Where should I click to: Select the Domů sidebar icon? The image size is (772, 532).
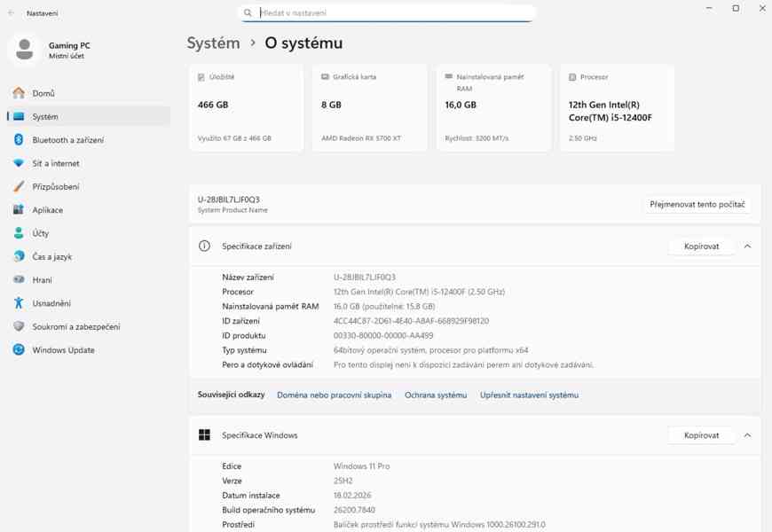pos(20,92)
